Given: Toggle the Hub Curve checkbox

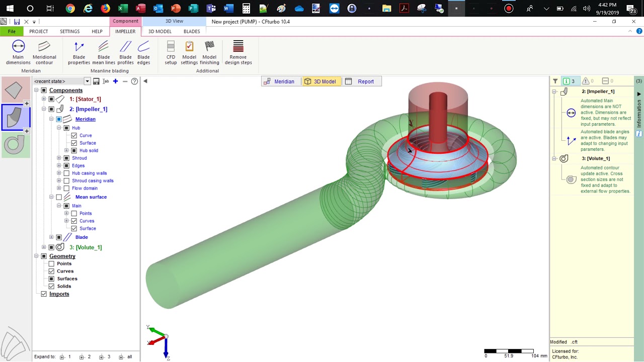Looking at the screenshot, I should 74,135.
